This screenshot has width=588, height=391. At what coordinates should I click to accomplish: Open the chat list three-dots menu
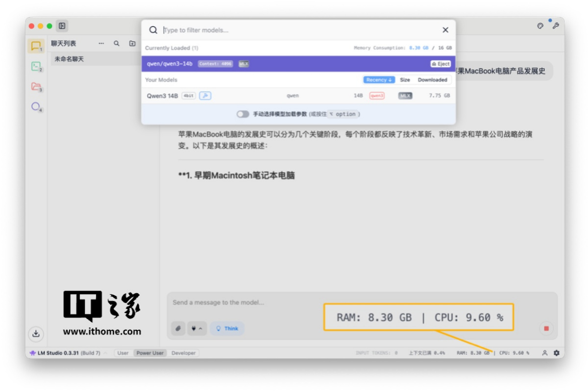[101, 44]
